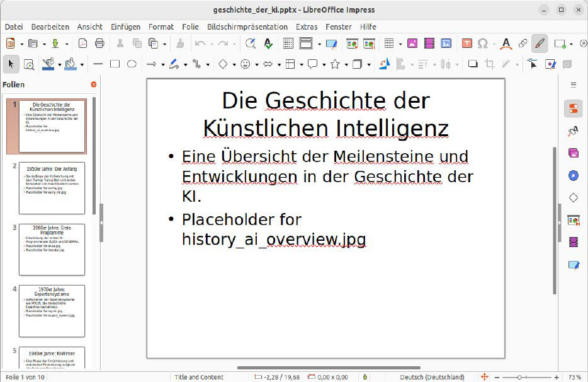Open the Fill Color dropdown arrow
This screenshot has height=382, width=588.
(82, 65)
